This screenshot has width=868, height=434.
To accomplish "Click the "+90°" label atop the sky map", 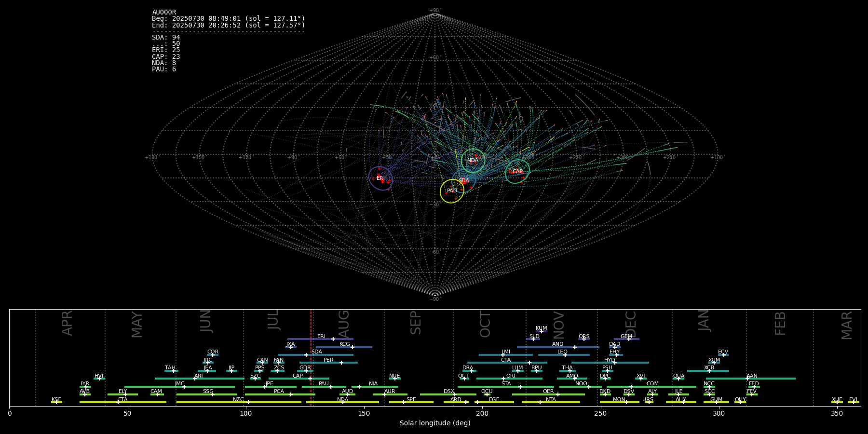I will [435, 11].
